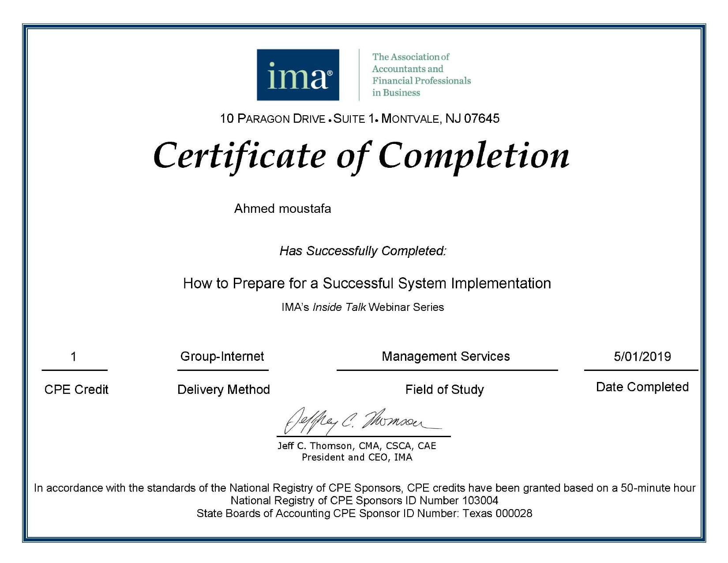
Task: Click the 'CPE Credit' label
Action: point(76,389)
